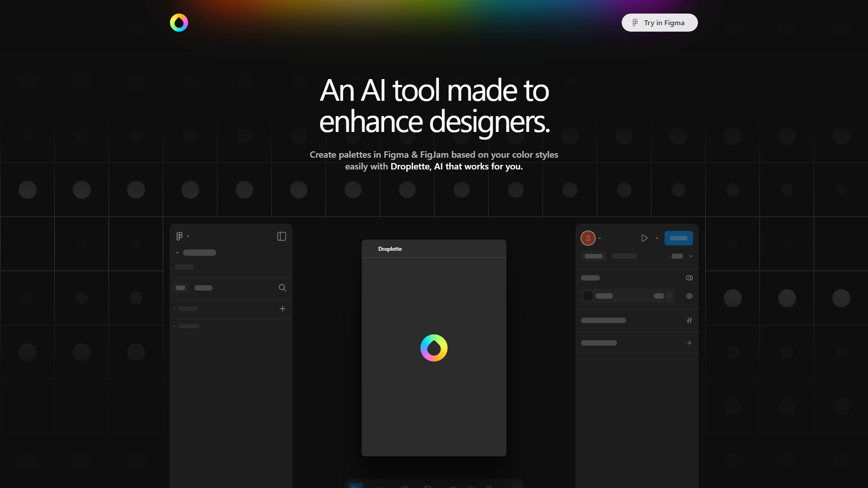Screen dimensions: 868x488
Task: Click the Try in Figma button
Action: [x=660, y=23]
